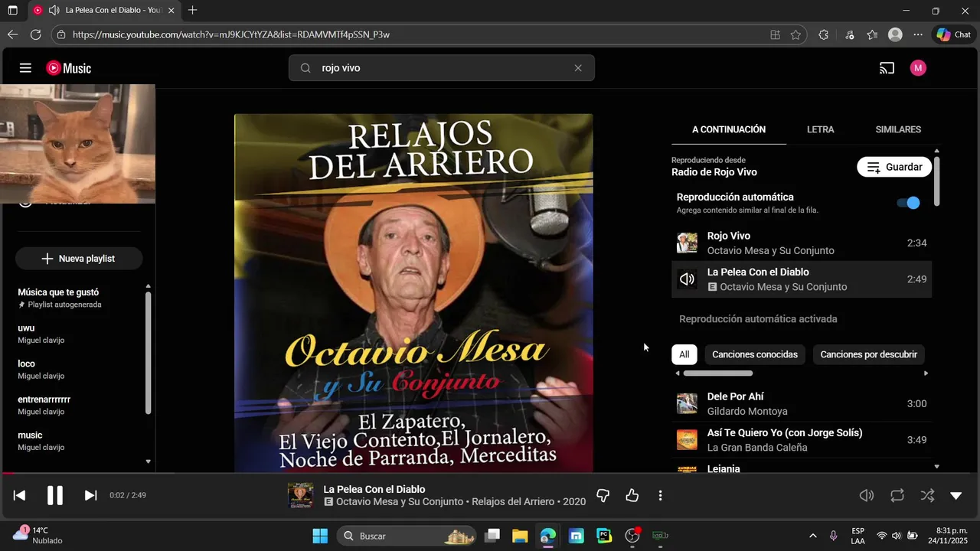Screen dimensions: 980x551
Task: Open the account avatar menu
Action: point(918,68)
